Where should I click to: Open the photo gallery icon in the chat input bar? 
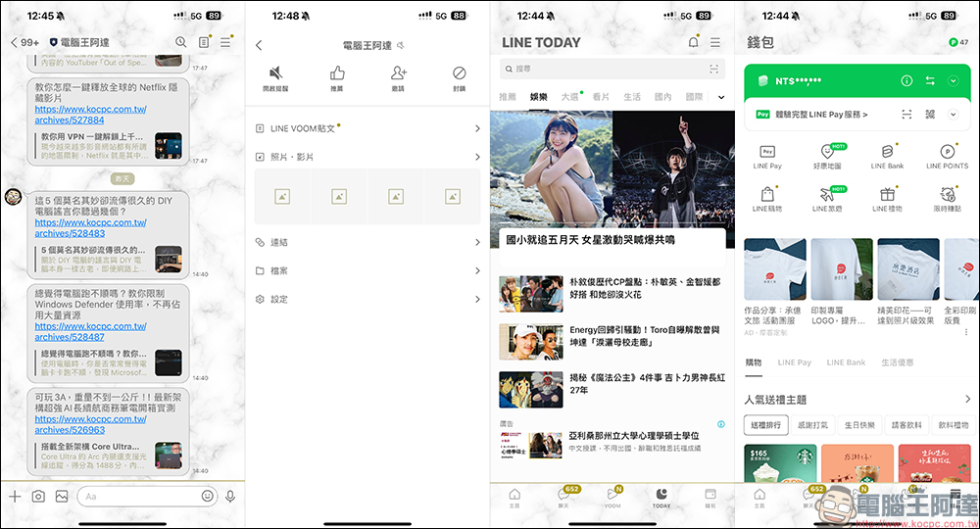[x=61, y=497]
